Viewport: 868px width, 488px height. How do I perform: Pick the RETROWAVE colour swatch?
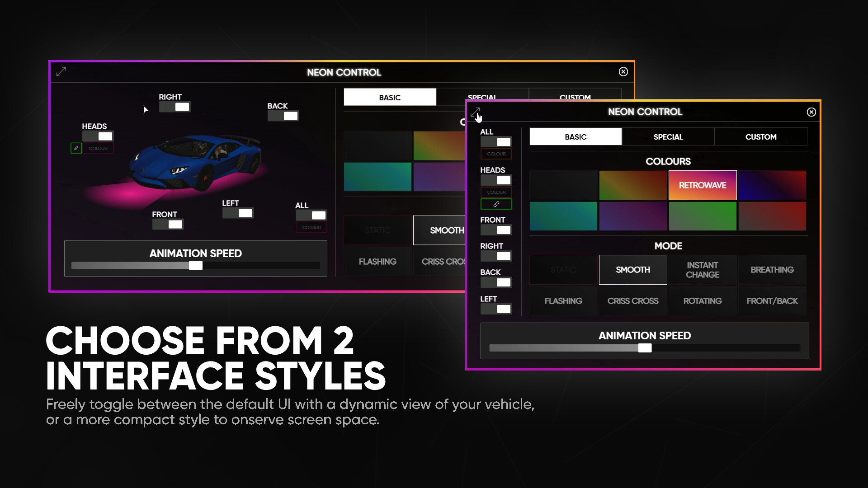point(702,185)
